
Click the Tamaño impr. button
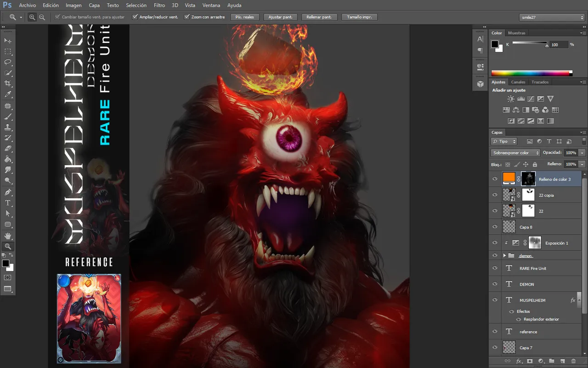coord(359,17)
